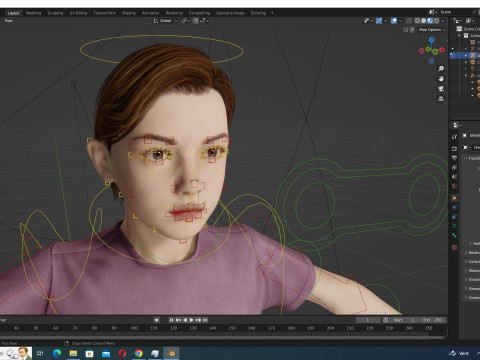This screenshot has height=360, width=480.
Task: Jump to the last frame
Action: pyautogui.click(x=205, y=320)
